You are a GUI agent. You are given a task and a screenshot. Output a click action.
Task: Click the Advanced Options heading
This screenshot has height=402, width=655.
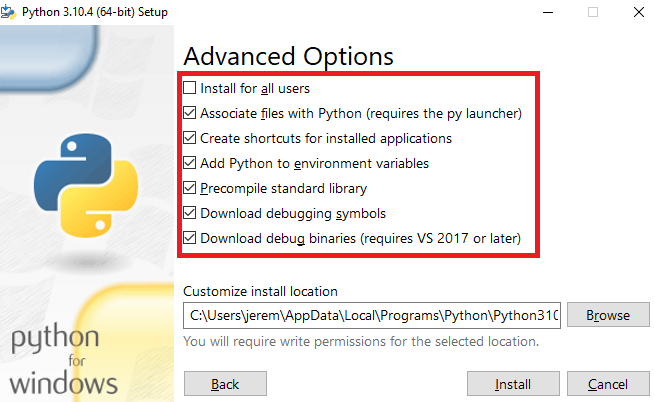[x=289, y=56]
